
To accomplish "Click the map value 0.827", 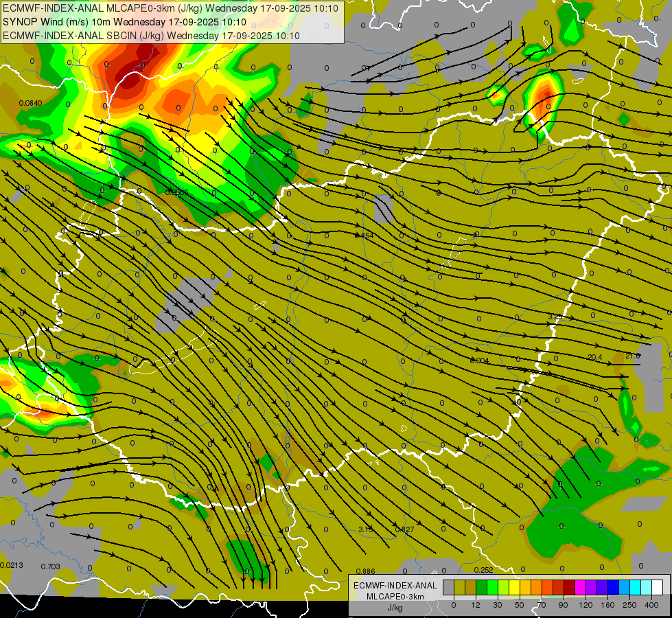I will pyautogui.click(x=404, y=529).
